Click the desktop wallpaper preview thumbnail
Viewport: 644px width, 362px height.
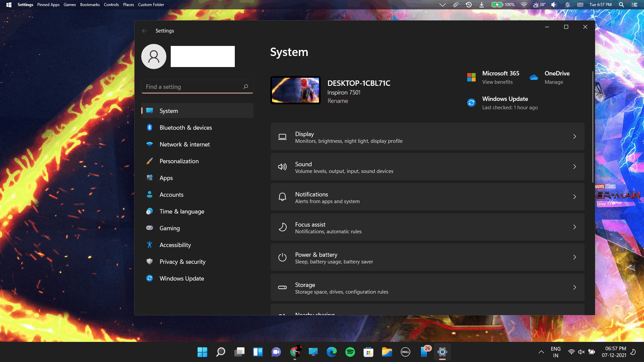pos(296,90)
